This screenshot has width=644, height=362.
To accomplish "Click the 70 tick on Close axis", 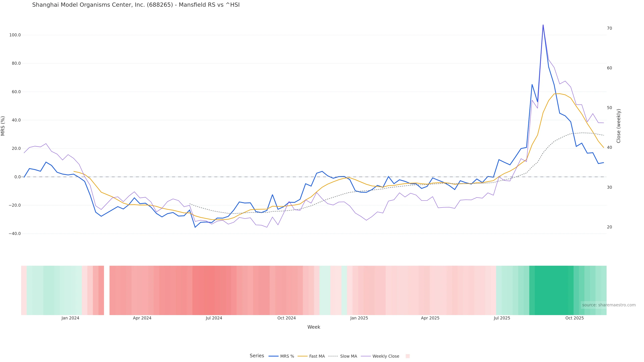I will coord(609,28).
